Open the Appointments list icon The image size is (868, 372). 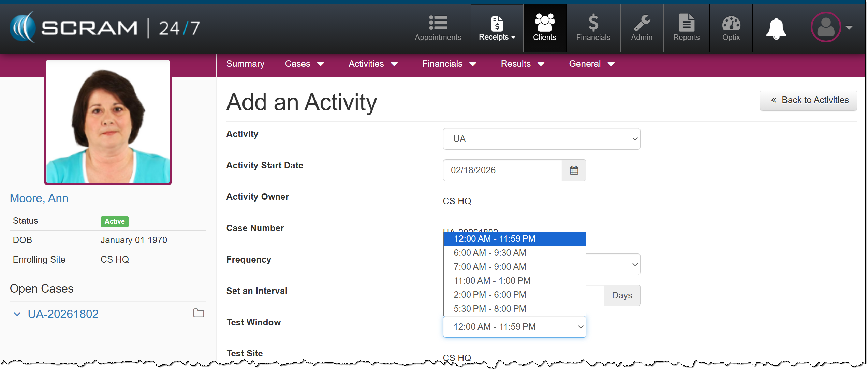point(438,23)
